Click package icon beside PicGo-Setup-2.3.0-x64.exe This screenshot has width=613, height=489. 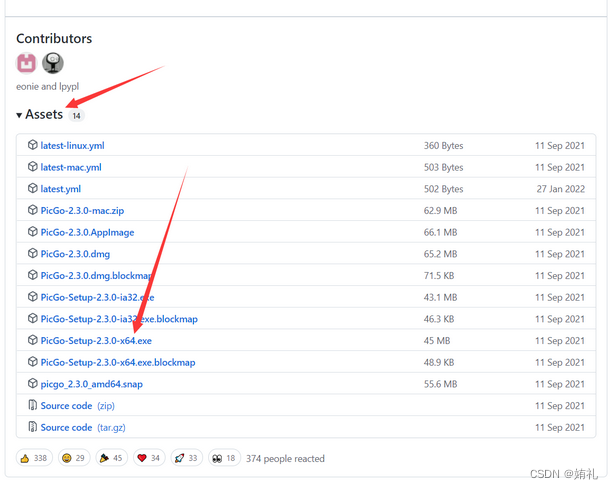[32, 340]
